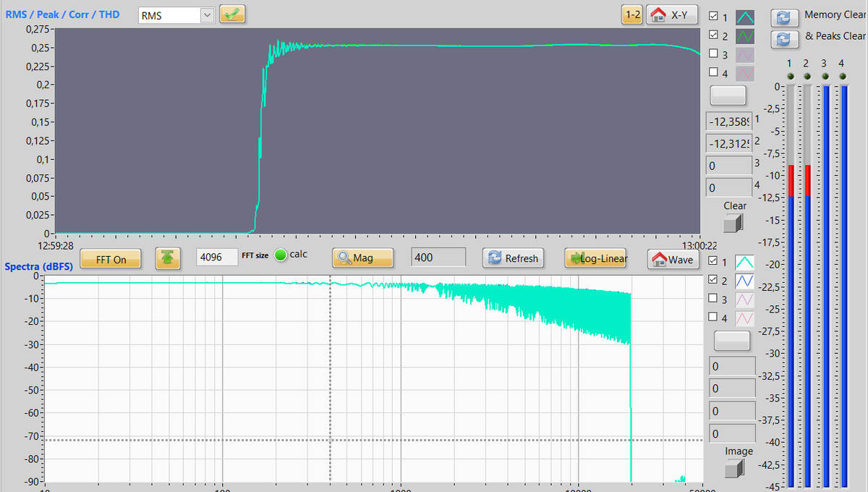Click the grey button above RMS values
868x492 pixels.
click(728, 95)
